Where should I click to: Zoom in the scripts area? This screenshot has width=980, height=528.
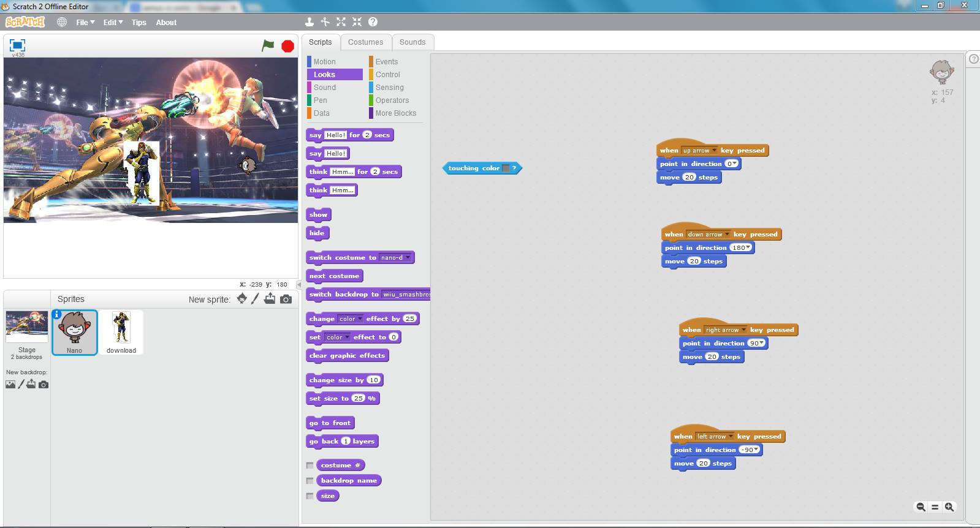[949, 507]
